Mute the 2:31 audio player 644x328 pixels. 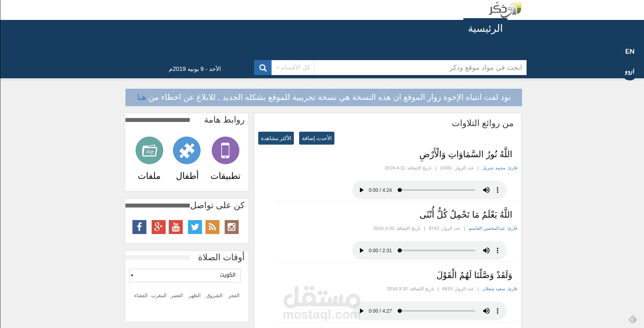coord(486,250)
